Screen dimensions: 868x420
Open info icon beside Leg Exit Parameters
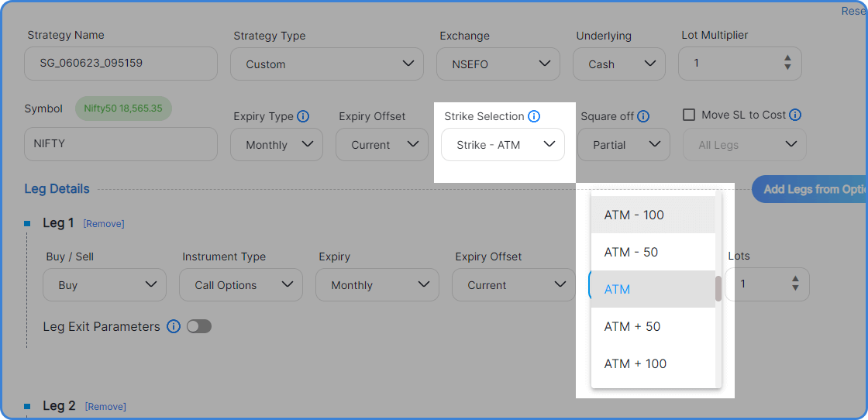click(174, 326)
